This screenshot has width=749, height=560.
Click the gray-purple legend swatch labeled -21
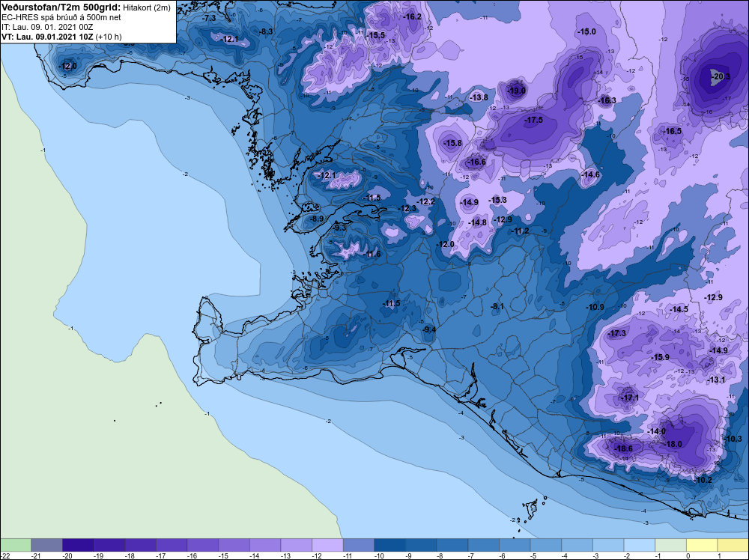[x=46, y=545]
